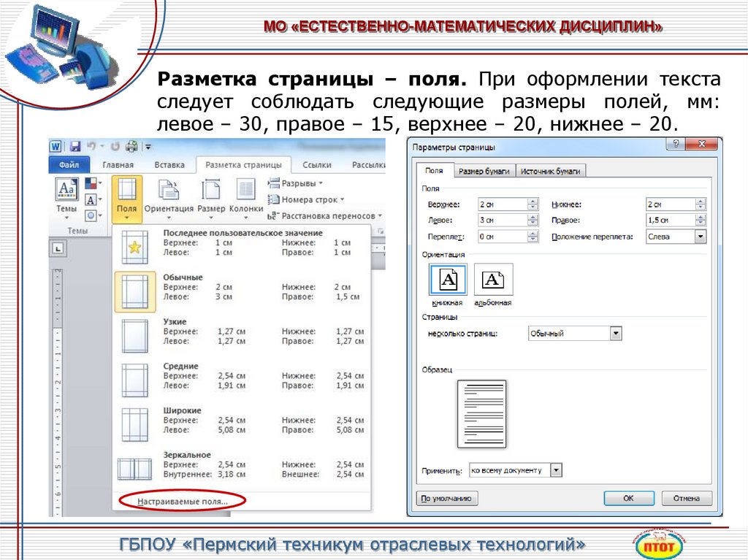Image resolution: width=748 pixels, height=560 pixels.
Task: Switch to the Ссылки ribbon tab
Action: pos(317,164)
